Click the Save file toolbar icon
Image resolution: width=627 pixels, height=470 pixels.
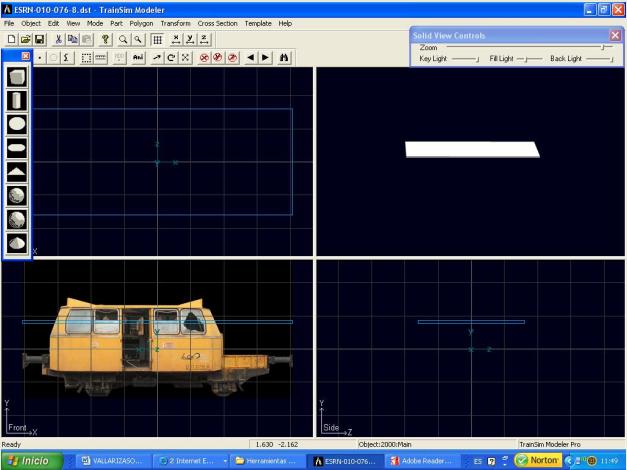coord(40,38)
